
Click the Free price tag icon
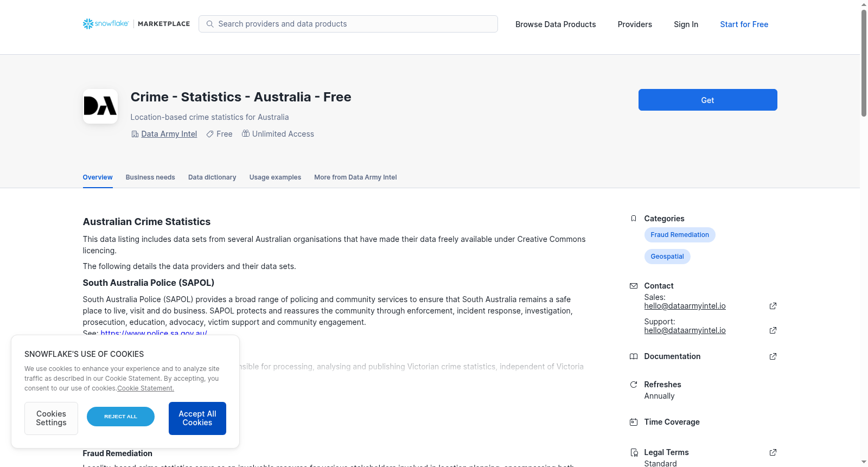[x=210, y=134]
